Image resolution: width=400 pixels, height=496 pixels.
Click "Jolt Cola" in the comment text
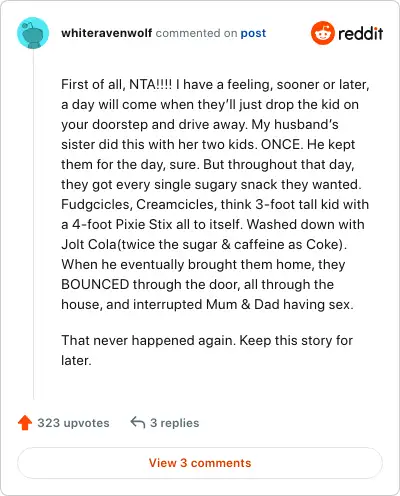(89, 244)
